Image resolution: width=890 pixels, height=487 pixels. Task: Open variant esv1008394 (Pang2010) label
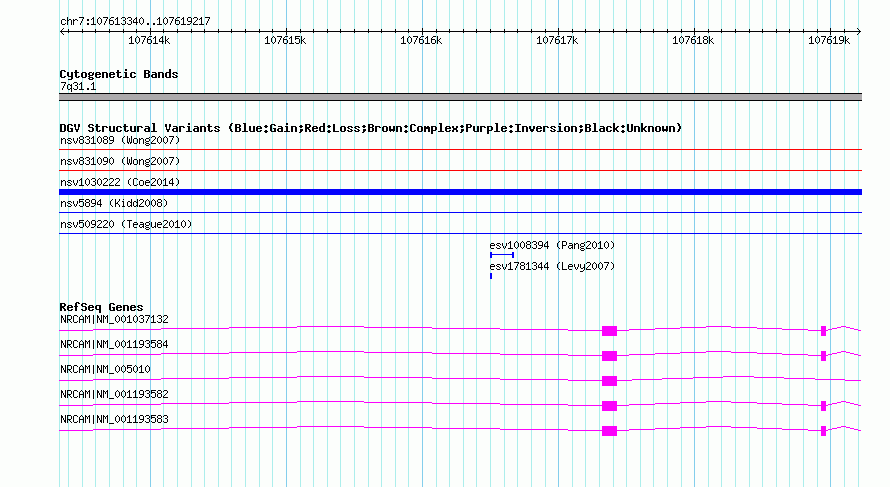552,245
